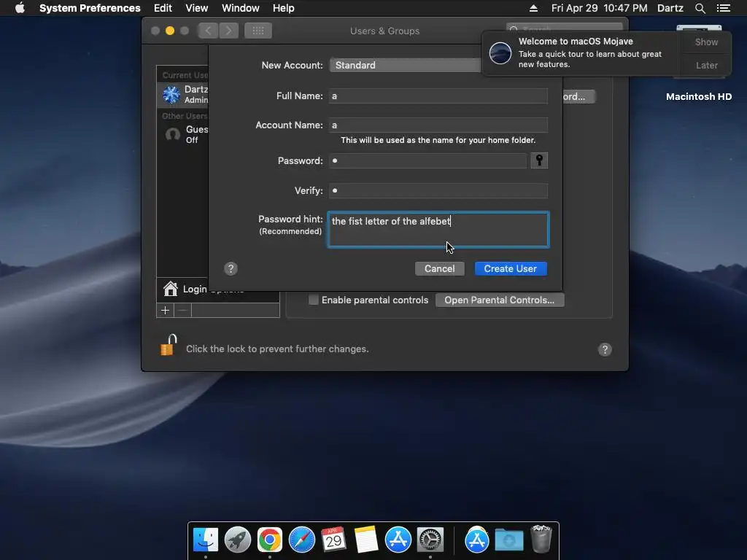The image size is (747, 560).
Task: Open the Applications stack in Dock
Action: pos(477,540)
